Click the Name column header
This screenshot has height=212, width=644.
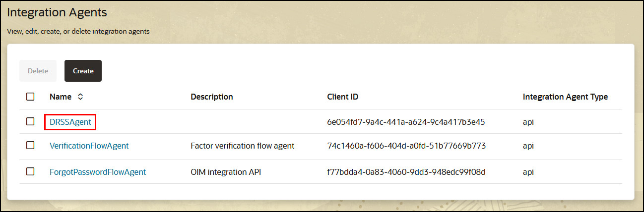coord(61,97)
